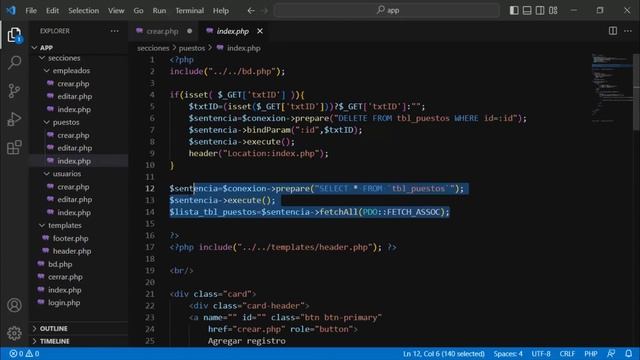The height and width of the screenshot is (360, 640).
Task: Switch to the crear.php tab
Action: click(162, 31)
